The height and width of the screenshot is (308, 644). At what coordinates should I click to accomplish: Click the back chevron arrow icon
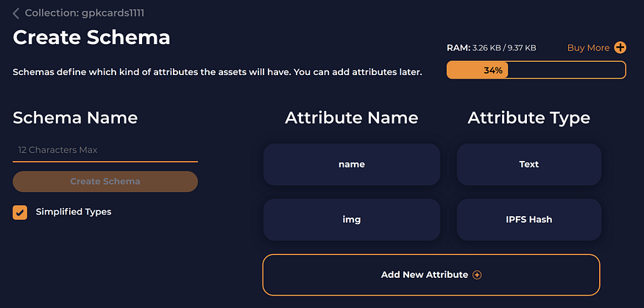[x=15, y=13]
